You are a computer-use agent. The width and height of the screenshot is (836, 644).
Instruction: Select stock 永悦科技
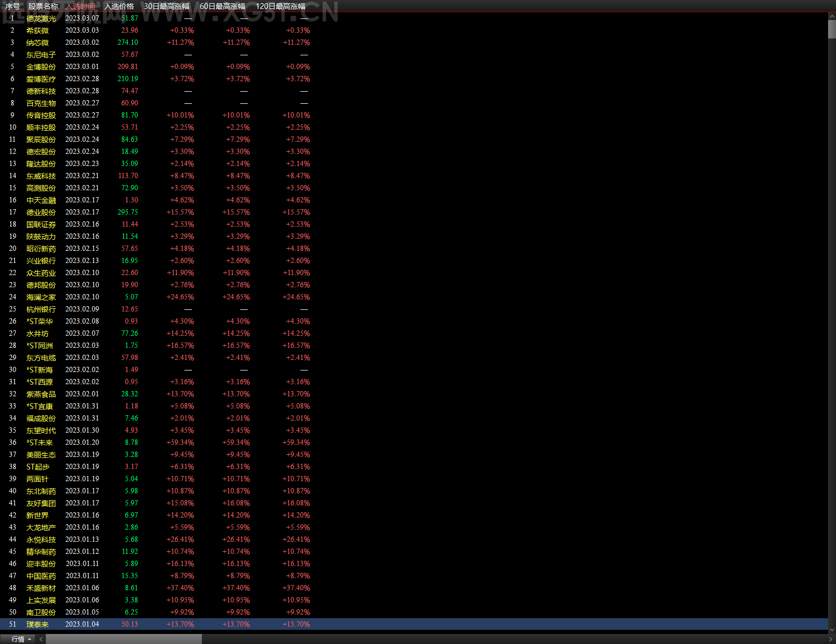(41, 540)
